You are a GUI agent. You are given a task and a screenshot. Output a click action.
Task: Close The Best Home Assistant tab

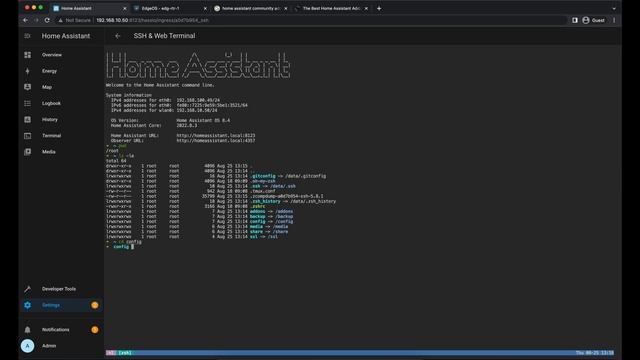coord(366,8)
